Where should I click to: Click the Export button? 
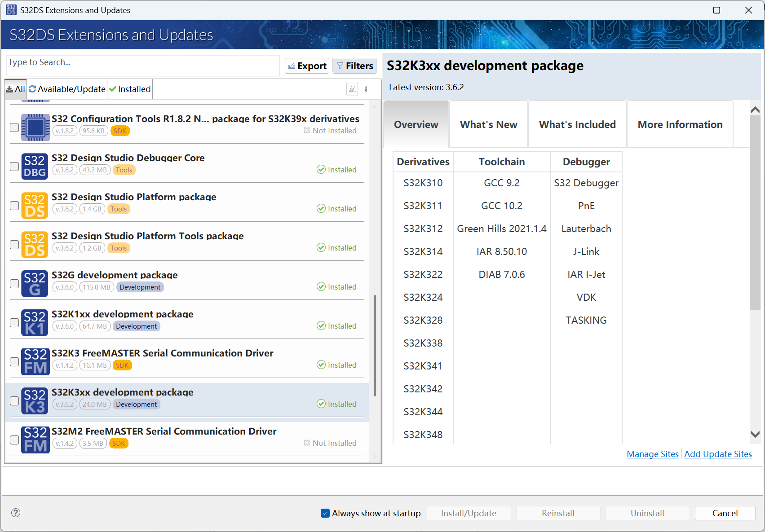point(307,66)
